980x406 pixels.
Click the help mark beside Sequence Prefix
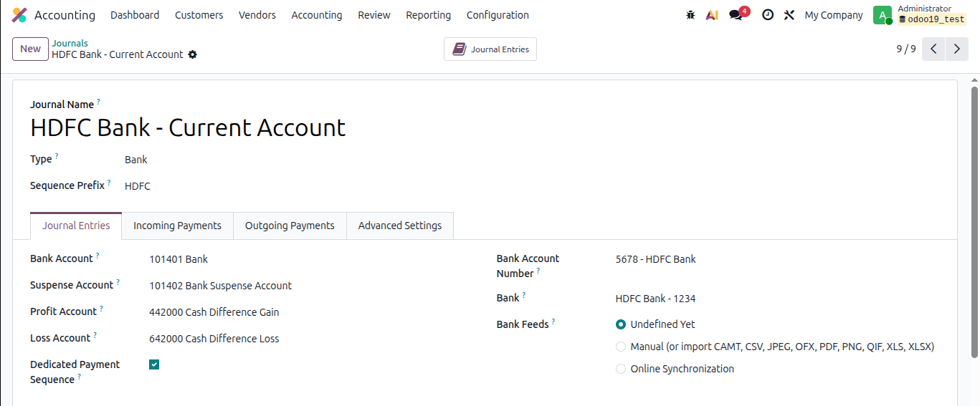click(109, 183)
